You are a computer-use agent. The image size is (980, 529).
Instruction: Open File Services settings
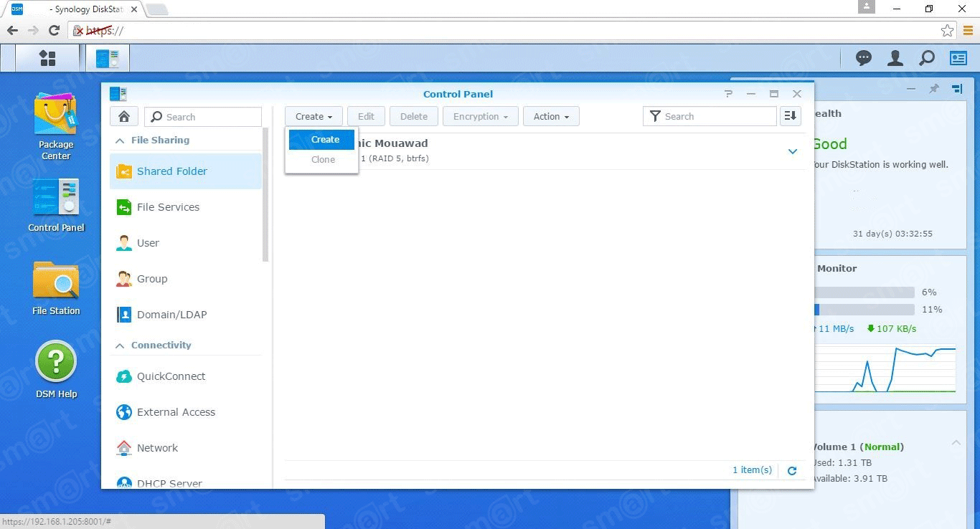point(186,207)
